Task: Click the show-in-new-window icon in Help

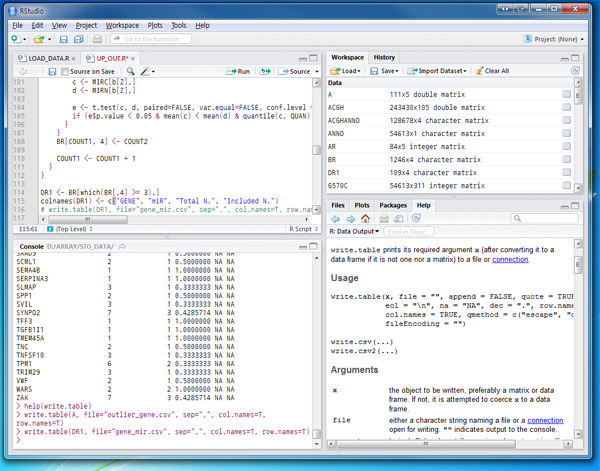Action: (x=398, y=218)
